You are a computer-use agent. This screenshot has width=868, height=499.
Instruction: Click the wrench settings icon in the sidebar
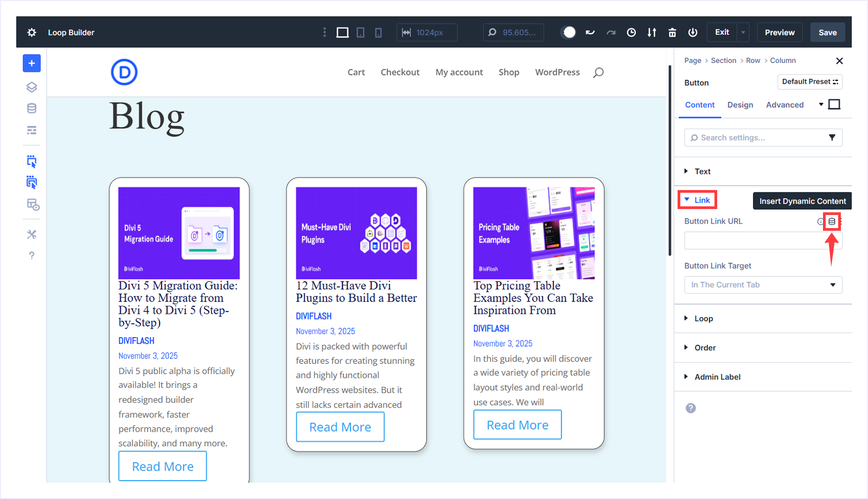click(31, 234)
